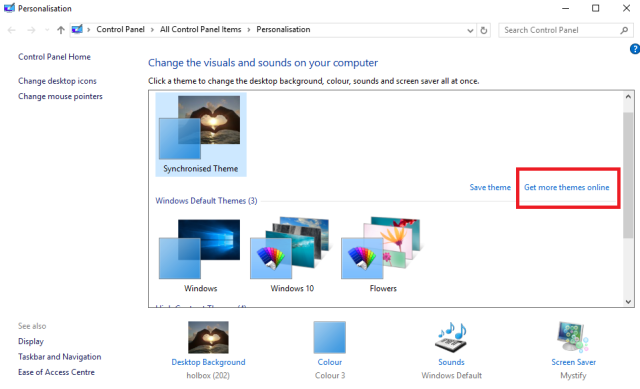Click the Control Panel icon in address bar
640x389 pixels.
tap(77, 29)
